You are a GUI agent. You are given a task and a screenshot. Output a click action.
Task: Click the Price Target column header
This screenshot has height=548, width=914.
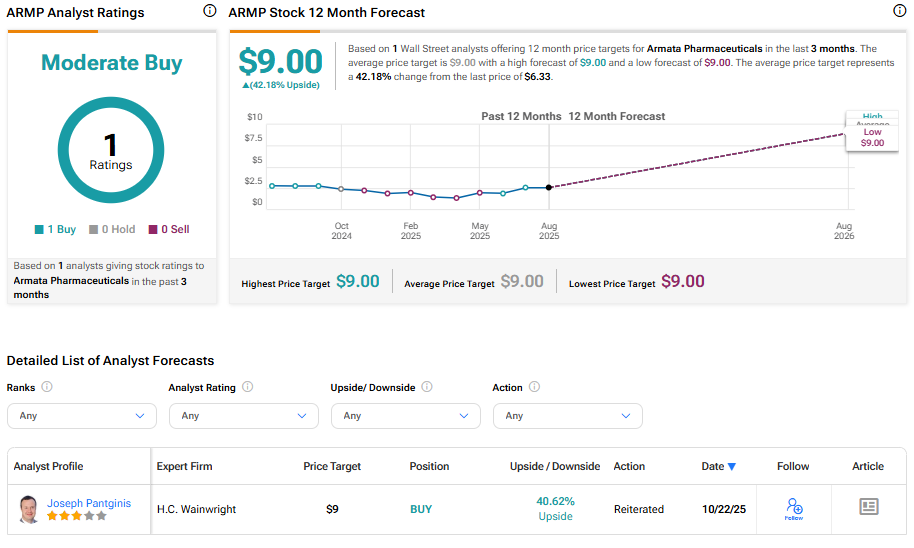tap(332, 466)
